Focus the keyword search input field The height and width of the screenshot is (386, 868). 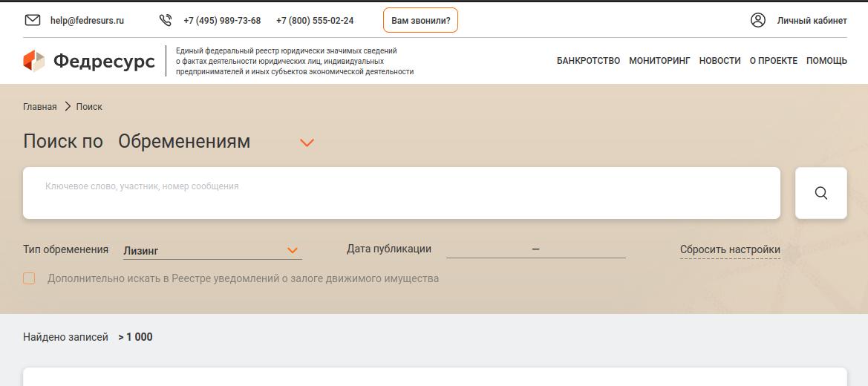(x=401, y=192)
